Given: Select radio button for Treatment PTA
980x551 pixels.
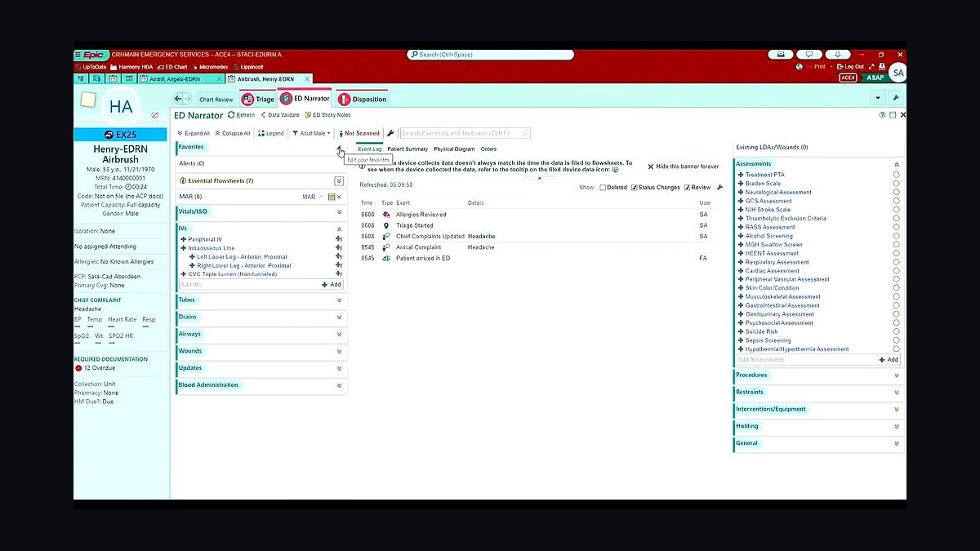Looking at the screenshot, I should (x=897, y=175).
